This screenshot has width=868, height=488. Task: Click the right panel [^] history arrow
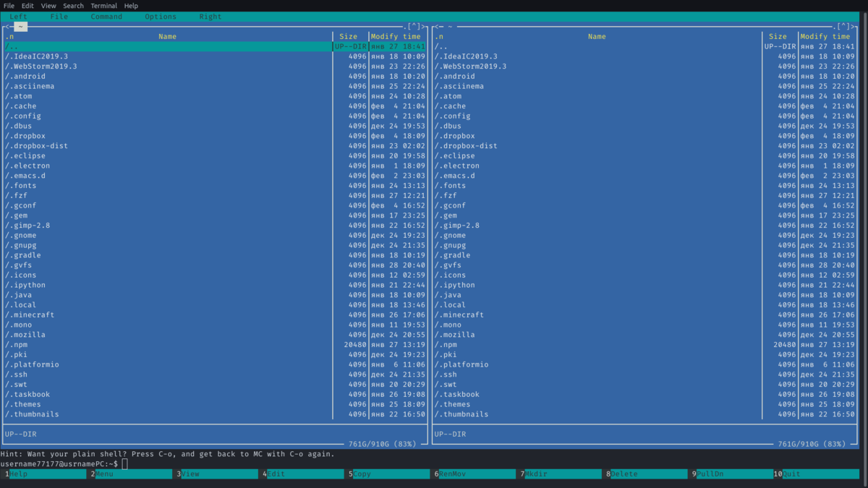[843, 27]
